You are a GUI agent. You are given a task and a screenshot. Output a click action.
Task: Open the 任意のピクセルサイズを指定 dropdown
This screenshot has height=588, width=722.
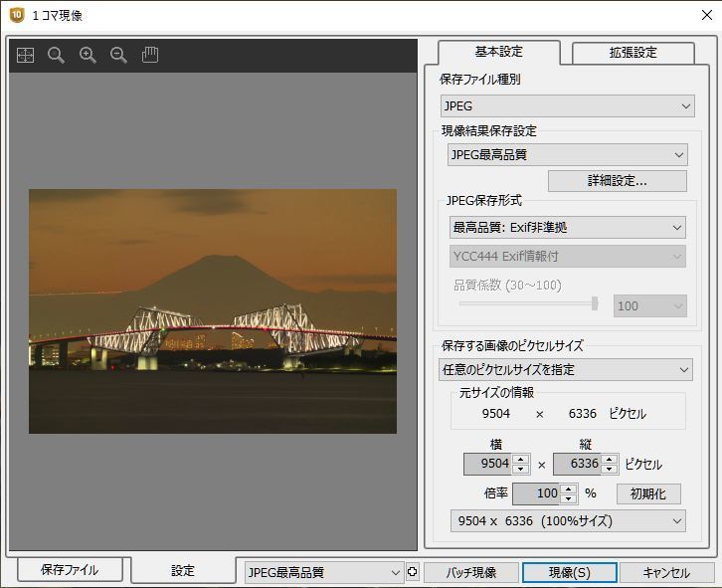point(567,370)
